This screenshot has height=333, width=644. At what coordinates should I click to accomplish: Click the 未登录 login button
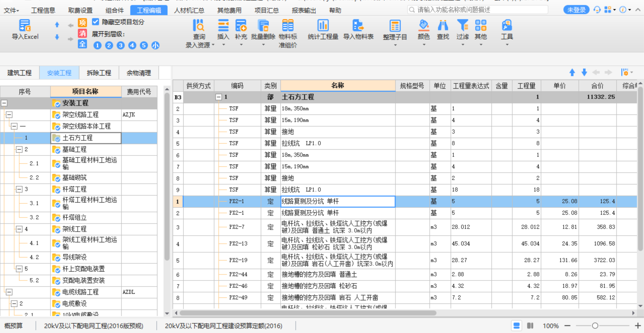[x=576, y=10]
